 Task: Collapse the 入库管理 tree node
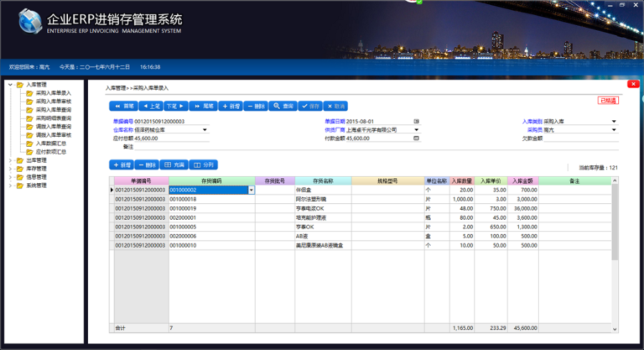[x=10, y=84]
